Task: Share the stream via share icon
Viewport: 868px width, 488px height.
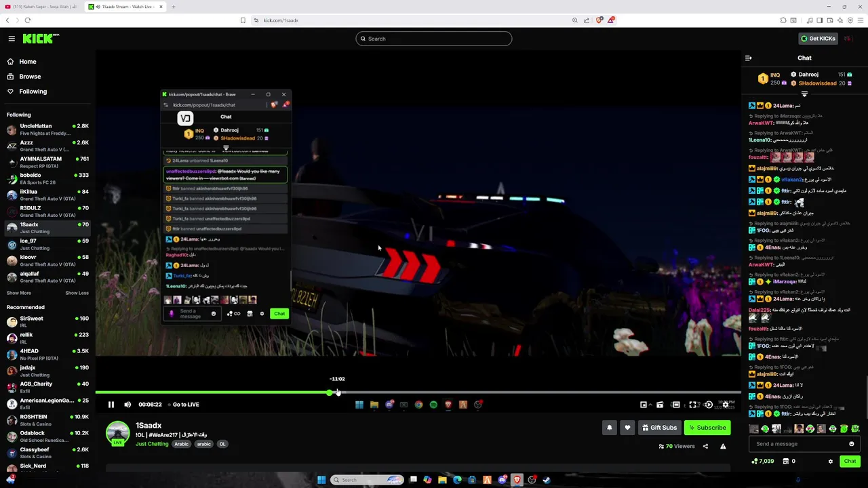Action: [x=705, y=446]
